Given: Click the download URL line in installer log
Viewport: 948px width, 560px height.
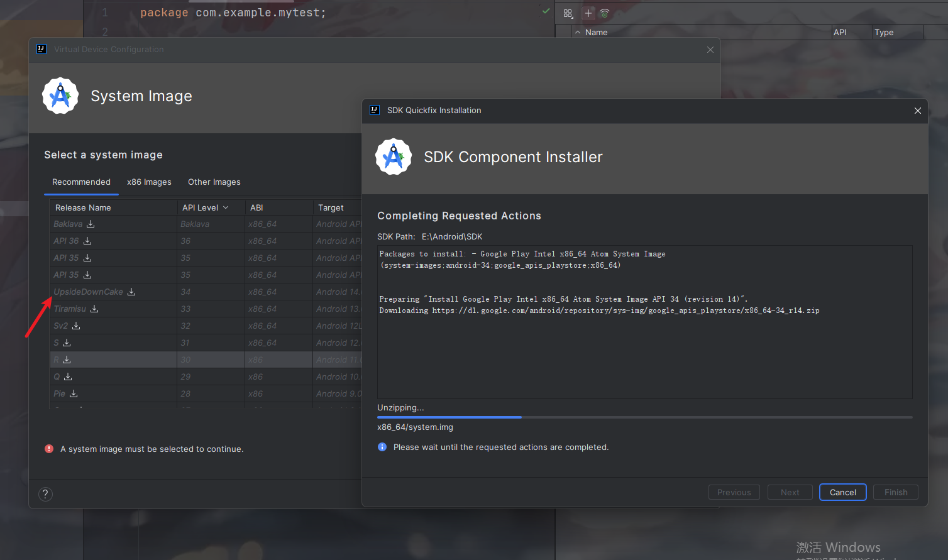Looking at the screenshot, I should [x=599, y=310].
